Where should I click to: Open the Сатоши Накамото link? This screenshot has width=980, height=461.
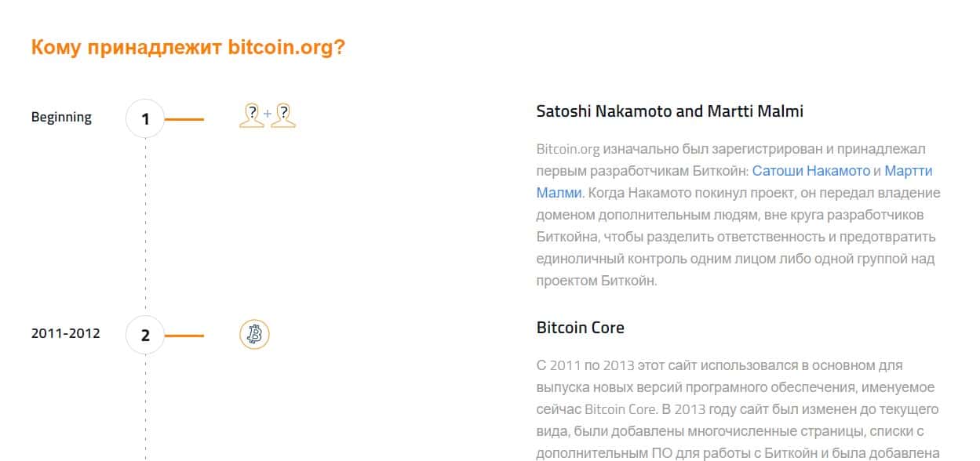(x=811, y=170)
